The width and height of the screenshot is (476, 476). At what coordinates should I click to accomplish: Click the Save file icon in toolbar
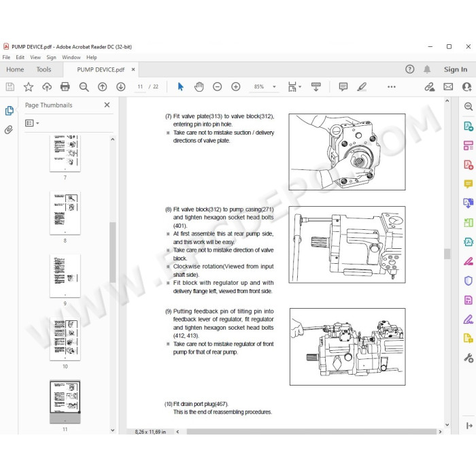[x=10, y=87]
